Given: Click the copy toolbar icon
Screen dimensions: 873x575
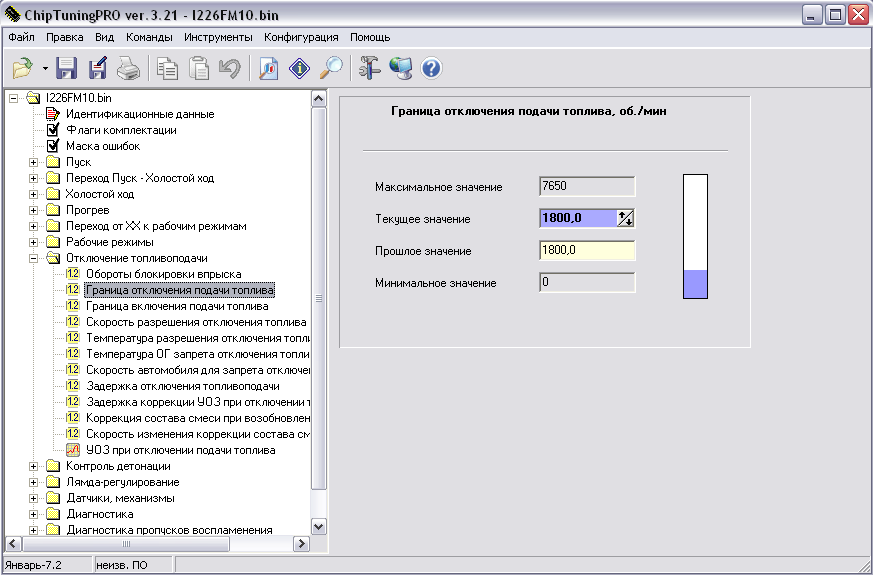Looking at the screenshot, I should point(167,68).
